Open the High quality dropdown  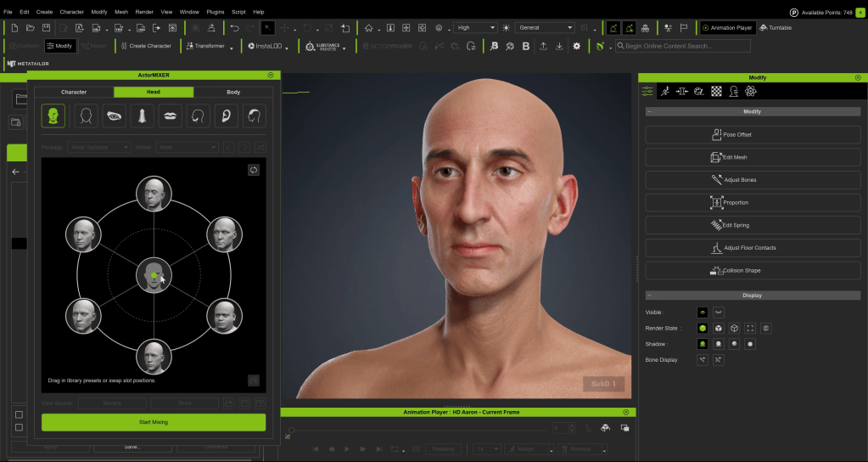click(475, 28)
